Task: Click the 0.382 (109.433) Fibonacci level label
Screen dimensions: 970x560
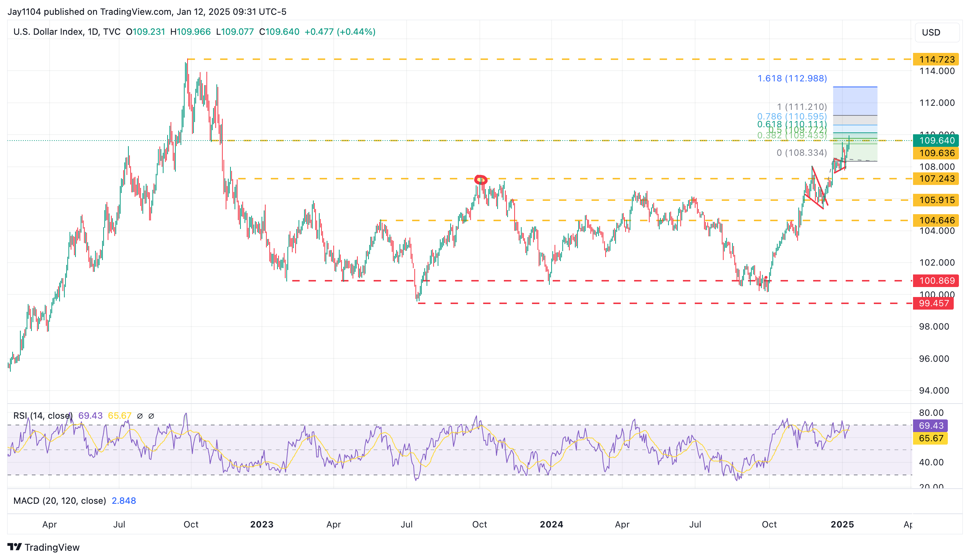Action: (x=792, y=135)
